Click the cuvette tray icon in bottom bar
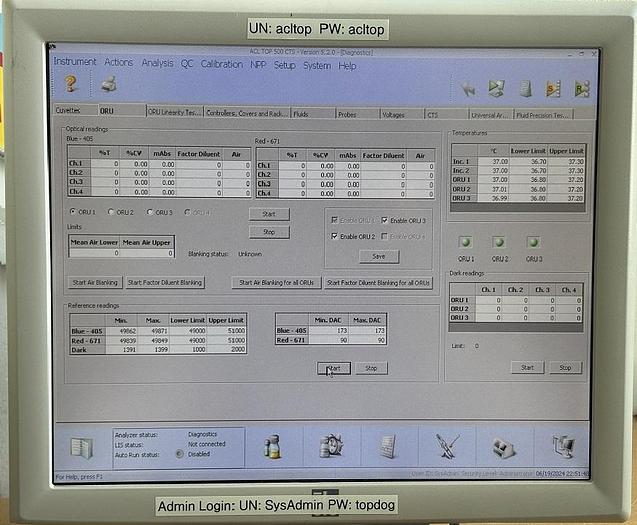637x525 pixels. pyautogui.click(x=503, y=448)
